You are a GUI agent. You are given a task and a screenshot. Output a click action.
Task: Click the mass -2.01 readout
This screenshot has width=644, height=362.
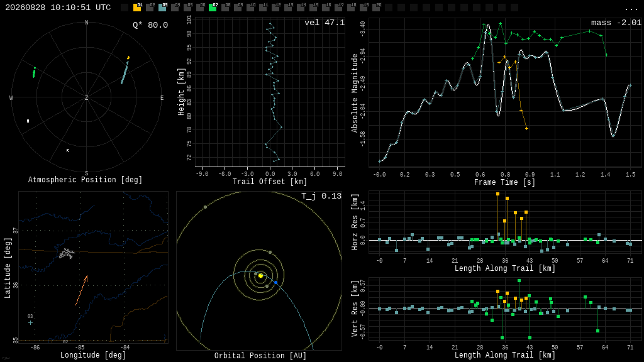pos(616,23)
